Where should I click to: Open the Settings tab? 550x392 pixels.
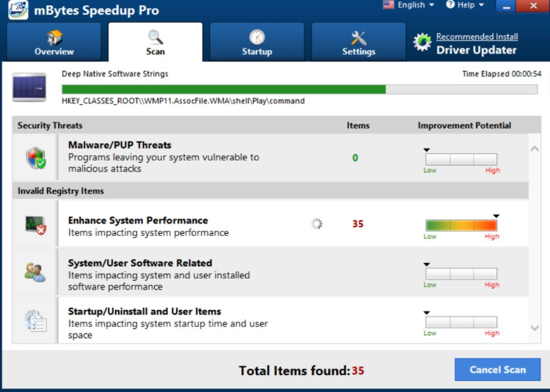tap(359, 42)
